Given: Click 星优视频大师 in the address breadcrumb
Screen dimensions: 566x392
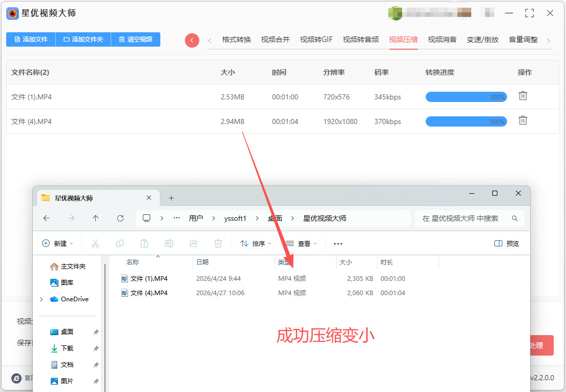Looking at the screenshot, I should (x=325, y=218).
